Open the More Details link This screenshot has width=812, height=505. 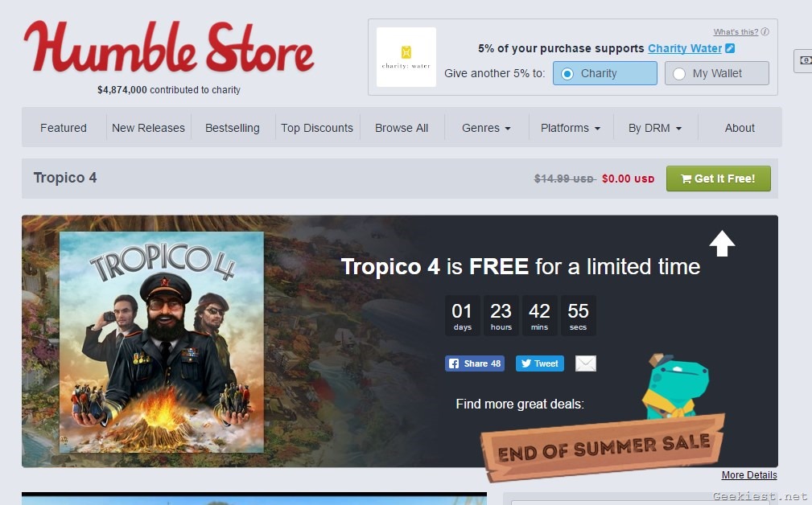[748, 475]
